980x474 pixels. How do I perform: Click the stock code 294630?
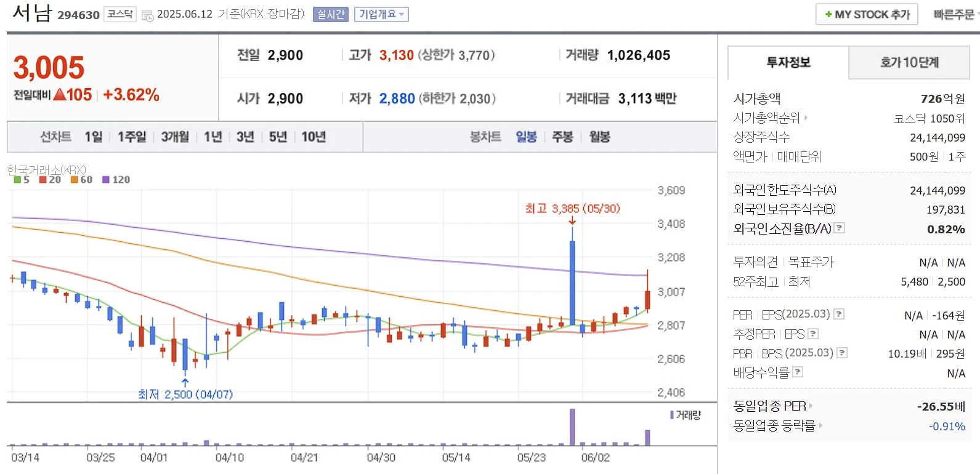(78, 15)
